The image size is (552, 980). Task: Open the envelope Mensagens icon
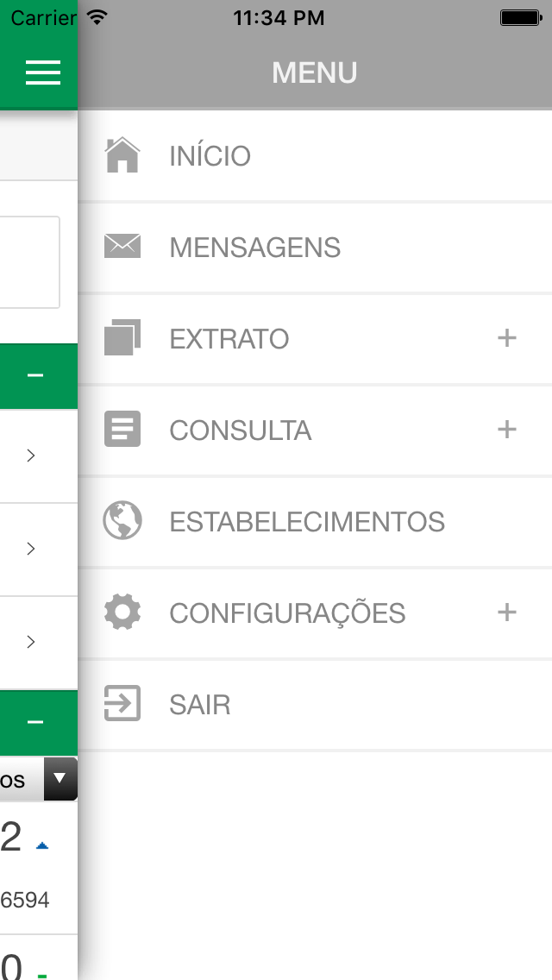(122, 246)
